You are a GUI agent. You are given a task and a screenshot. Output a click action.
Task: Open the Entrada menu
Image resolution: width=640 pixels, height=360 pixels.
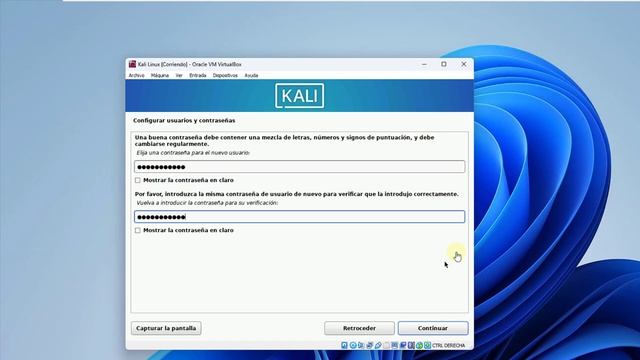[198, 76]
